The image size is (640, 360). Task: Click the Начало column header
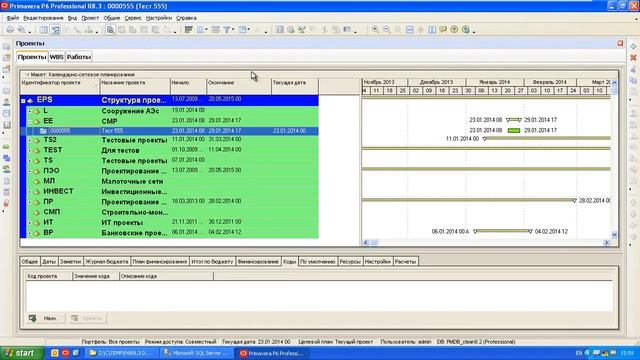[x=188, y=83]
